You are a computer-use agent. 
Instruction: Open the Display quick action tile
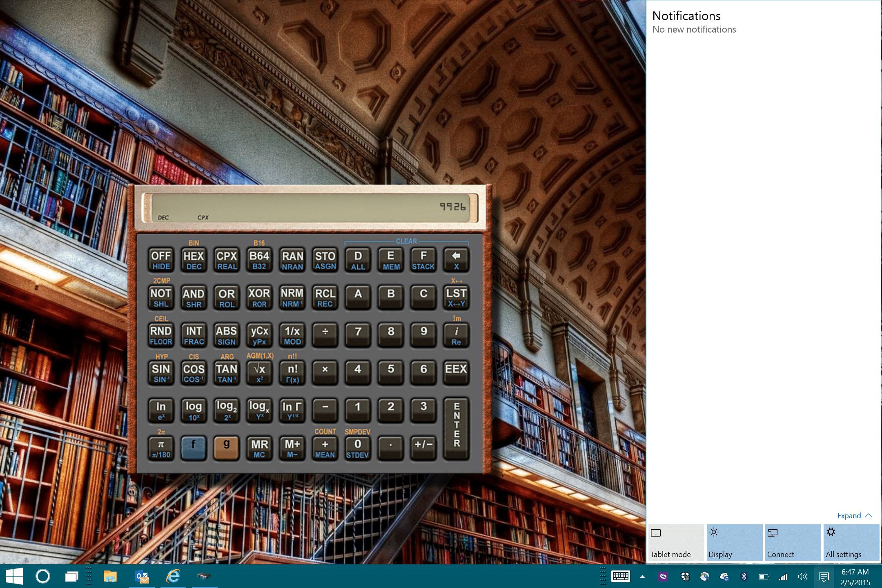point(734,543)
